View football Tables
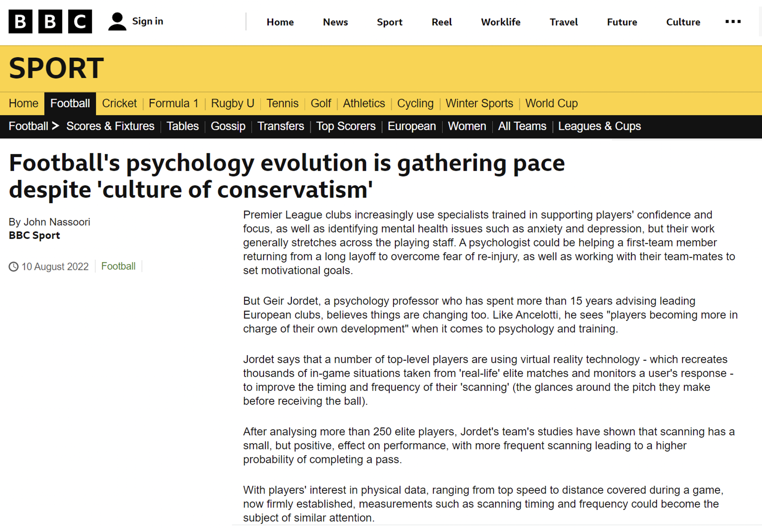This screenshot has height=532, width=762. point(183,126)
